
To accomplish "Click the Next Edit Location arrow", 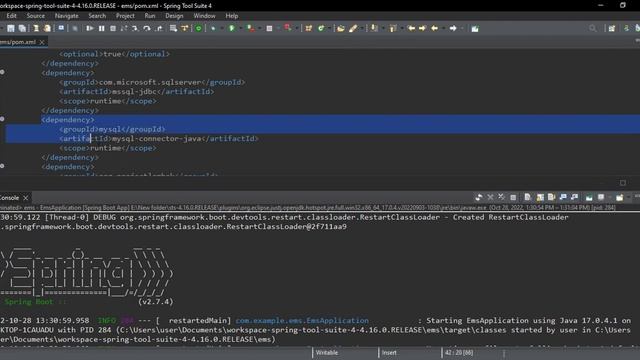I will (x=422, y=28).
